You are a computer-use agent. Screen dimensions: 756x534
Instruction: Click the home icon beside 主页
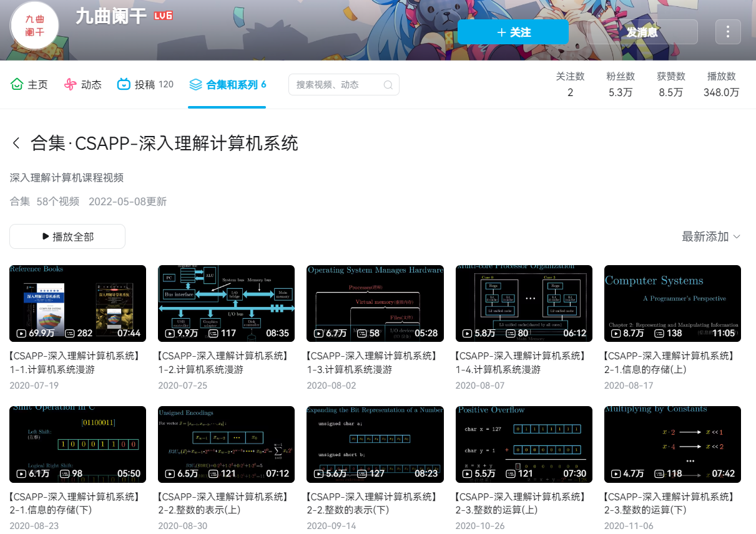(17, 84)
